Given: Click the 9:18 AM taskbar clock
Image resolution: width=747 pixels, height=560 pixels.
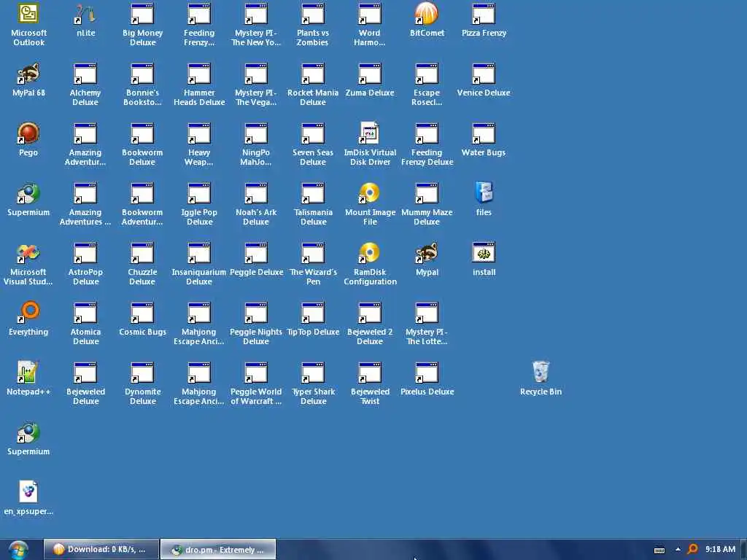Looking at the screenshot, I should [720, 549].
